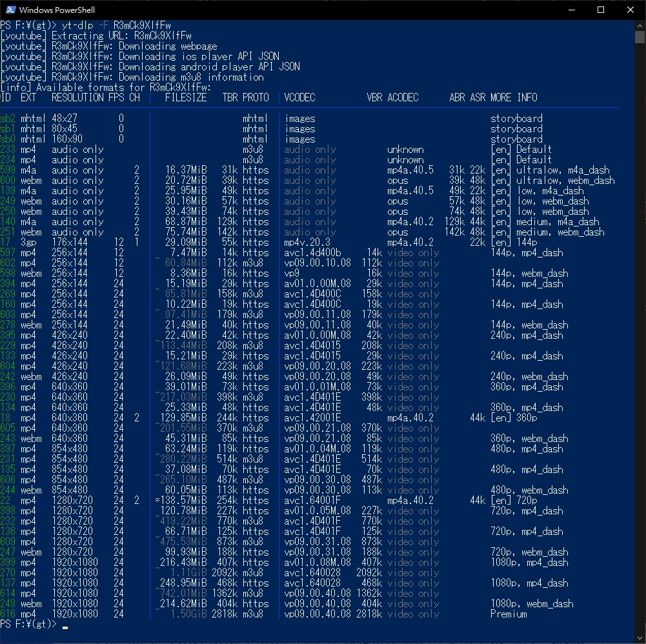Click format ID 600
Image resolution: width=646 pixels, height=644 pixels.
(8, 180)
